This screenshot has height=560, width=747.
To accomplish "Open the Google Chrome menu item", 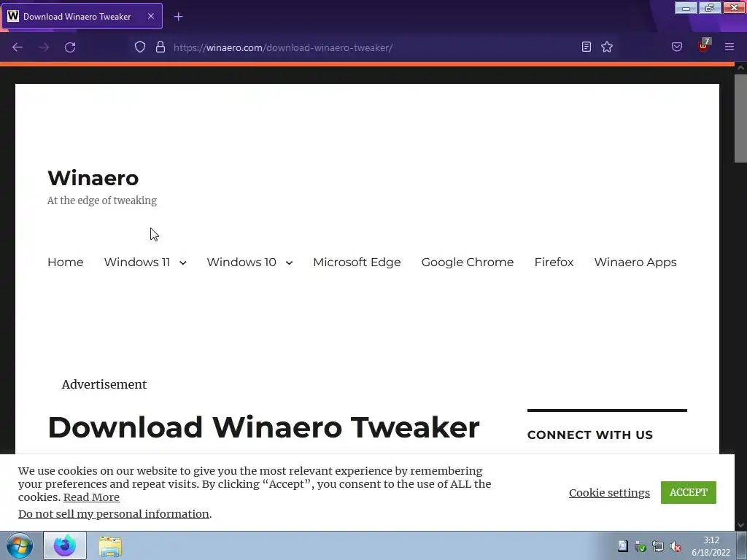I will (468, 262).
